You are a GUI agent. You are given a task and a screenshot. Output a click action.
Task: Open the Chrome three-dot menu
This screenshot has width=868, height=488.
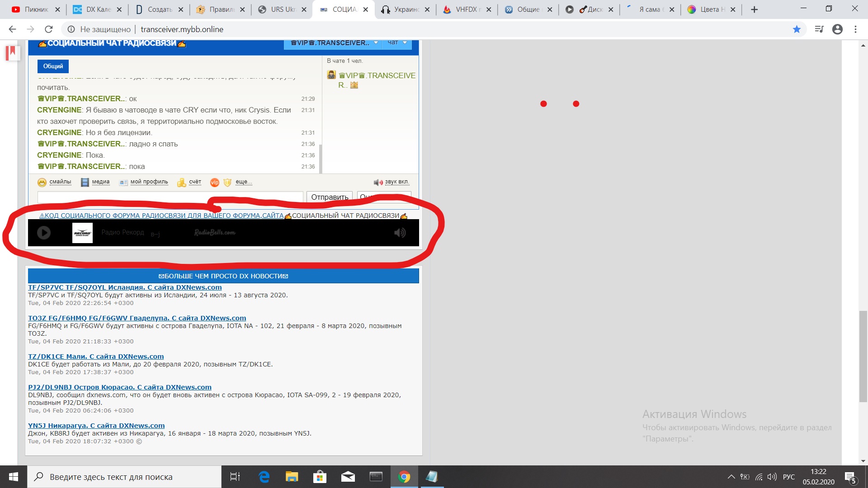(855, 29)
